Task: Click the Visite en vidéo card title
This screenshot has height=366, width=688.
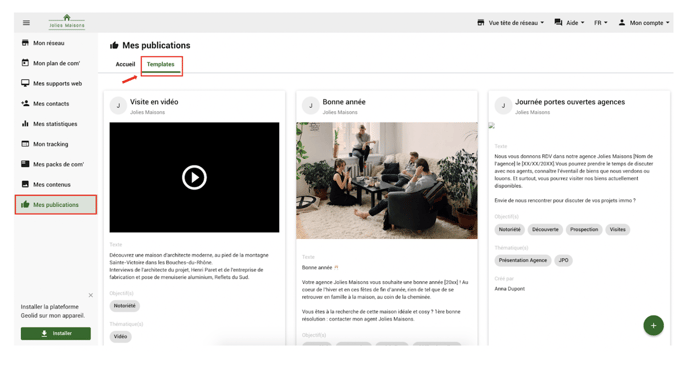Action: click(154, 102)
